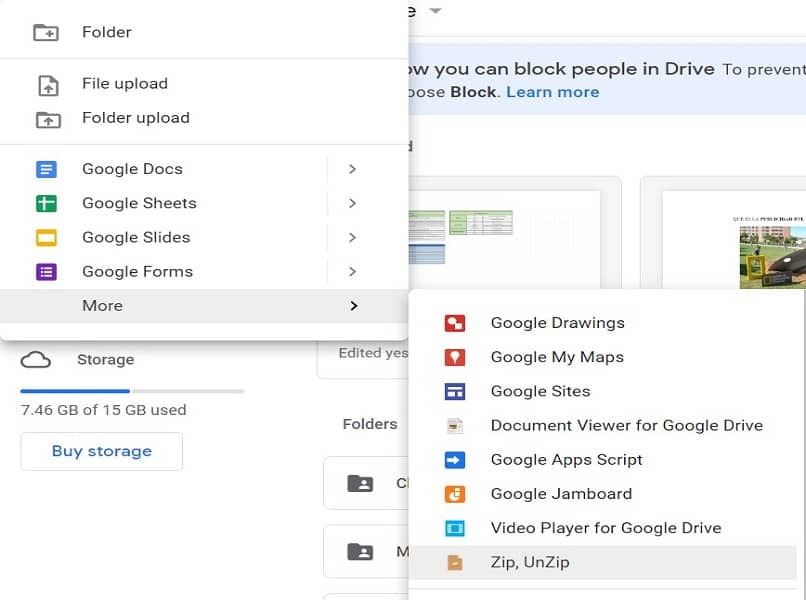The image size is (806, 600).
Task: Expand the Google Sheets submenu chevron
Action: [353, 203]
